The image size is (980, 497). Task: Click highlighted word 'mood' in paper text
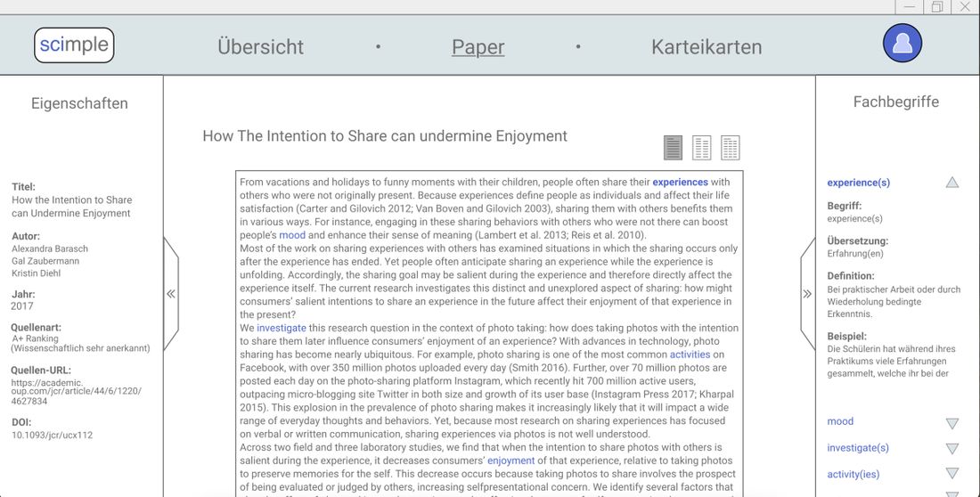tap(292, 235)
